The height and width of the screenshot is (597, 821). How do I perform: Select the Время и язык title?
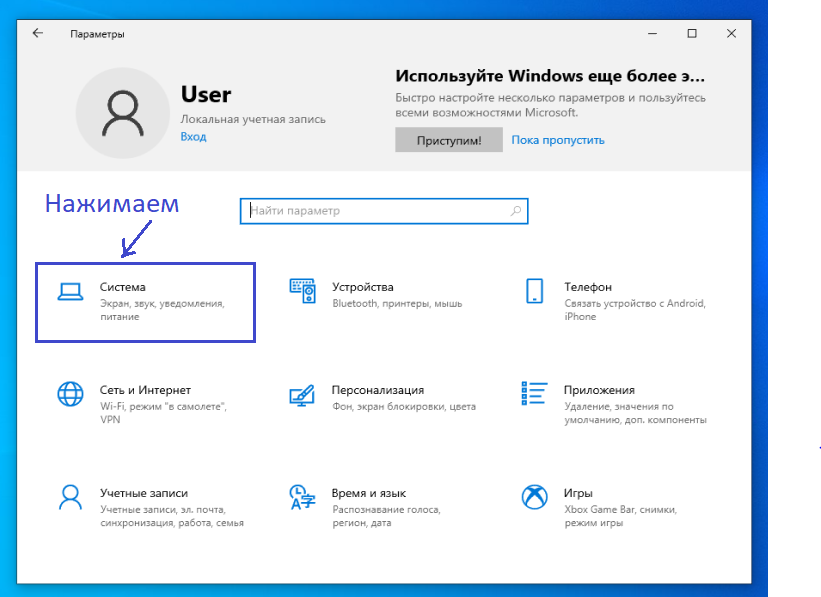coord(369,493)
